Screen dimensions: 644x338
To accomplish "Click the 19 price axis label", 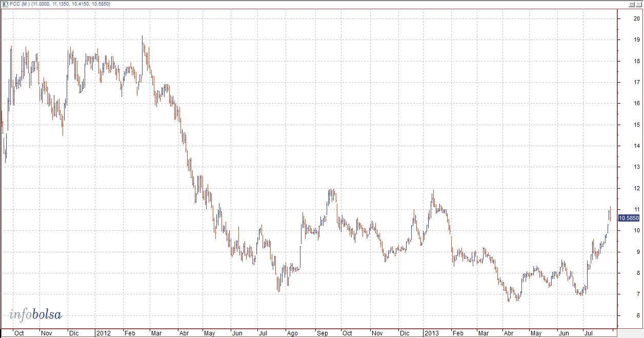I will coord(636,39).
